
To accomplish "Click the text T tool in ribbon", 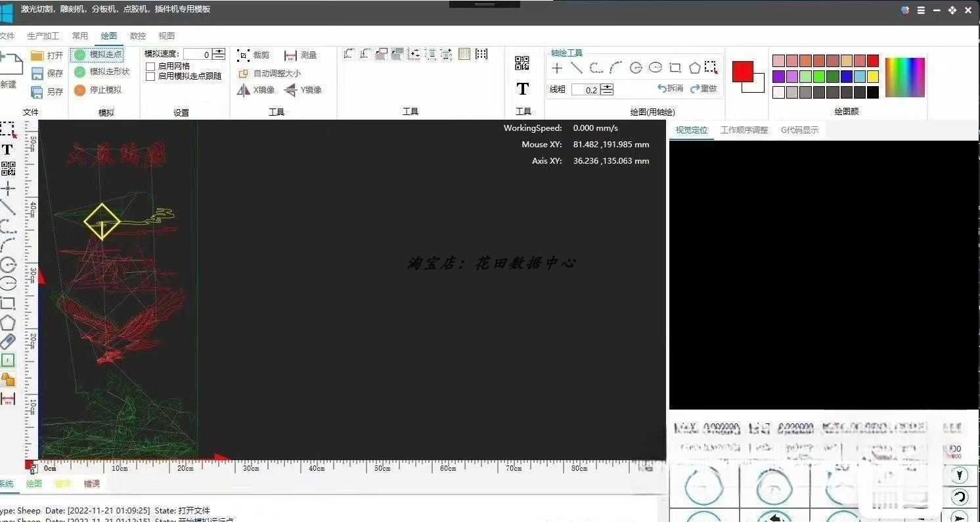I will (x=523, y=89).
